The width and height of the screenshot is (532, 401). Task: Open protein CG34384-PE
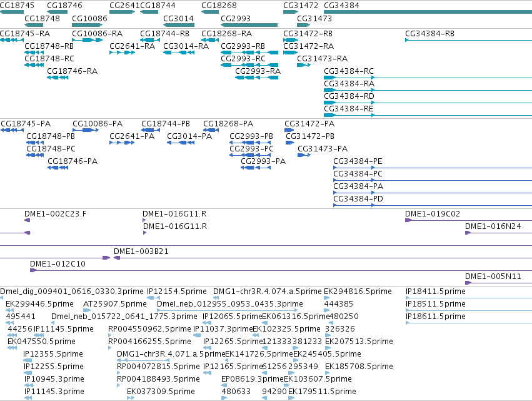click(358, 161)
